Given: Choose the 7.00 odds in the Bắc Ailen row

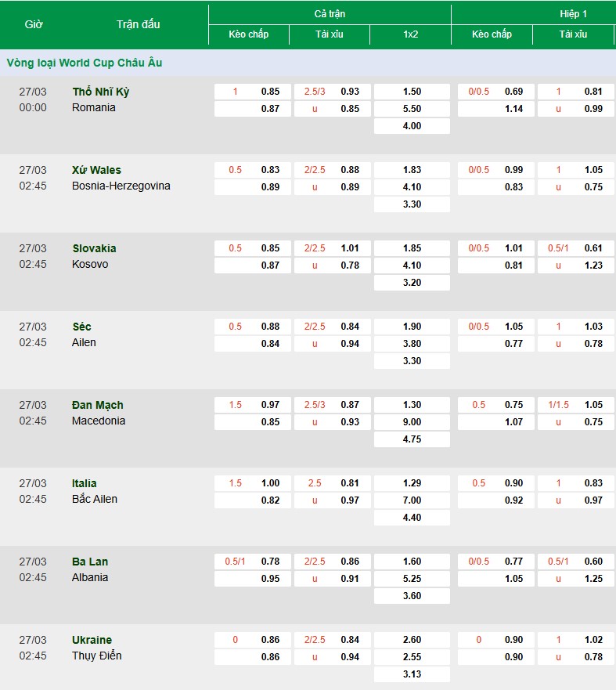Looking at the screenshot, I should pos(412,500).
